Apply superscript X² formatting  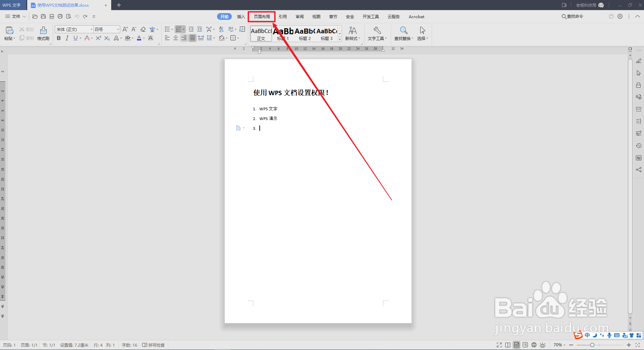98,38
